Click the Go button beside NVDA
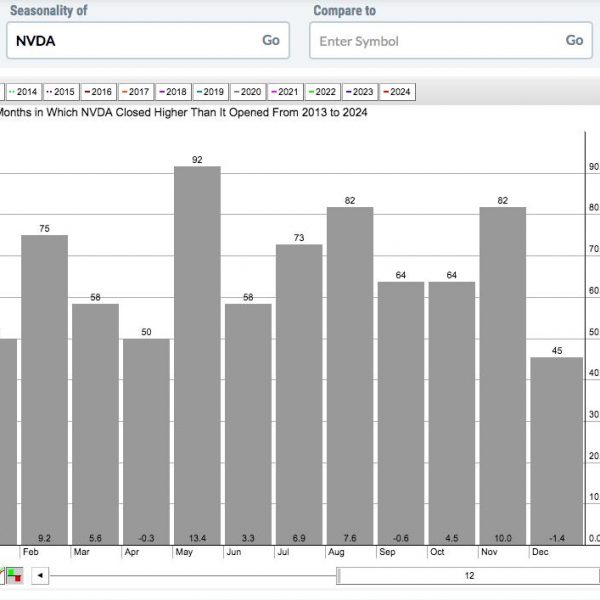 pyautogui.click(x=271, y=40)
